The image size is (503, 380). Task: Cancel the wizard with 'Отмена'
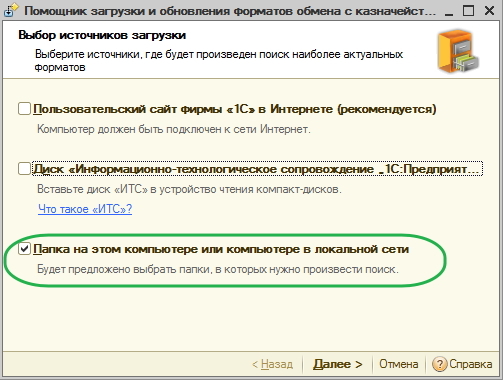(398, 364)
